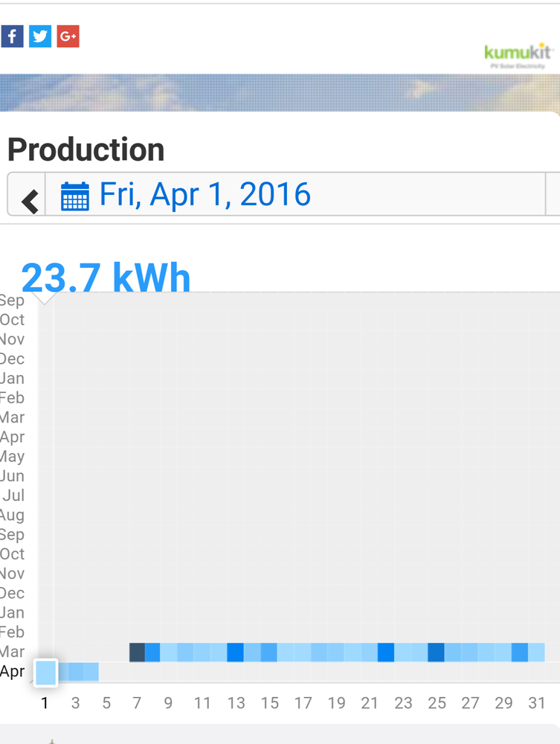Screen dimensions: 560x744
Task: Choose the March 25 heatmap cell
Action: click(x=436, y=652)
